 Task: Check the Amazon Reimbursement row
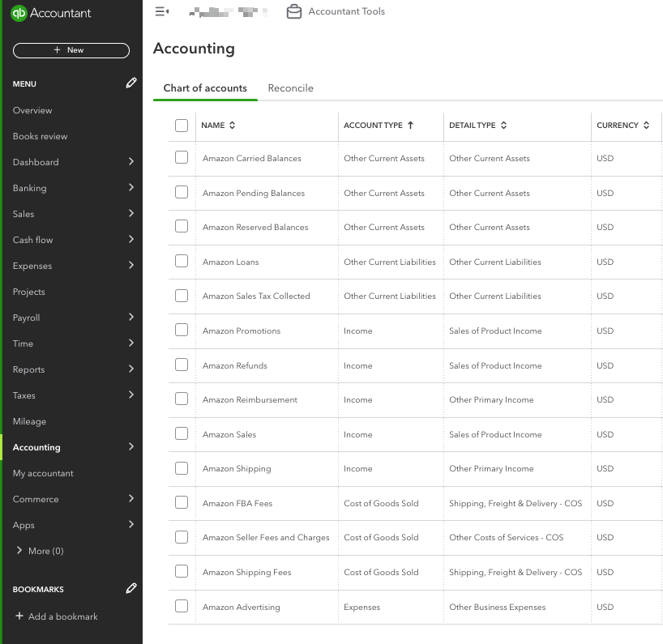coord(182,399)
